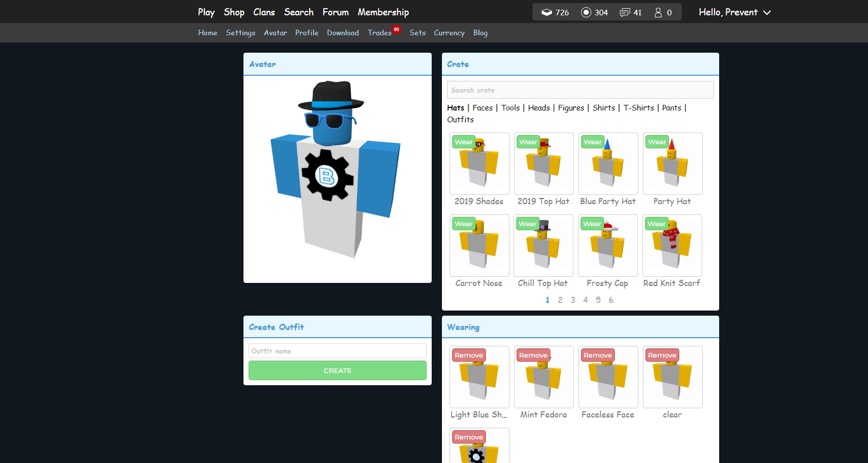Viewport: 868px width, 463px height.
Task: Open the friend requests icon showing 0
Action: tap(658, 12)
